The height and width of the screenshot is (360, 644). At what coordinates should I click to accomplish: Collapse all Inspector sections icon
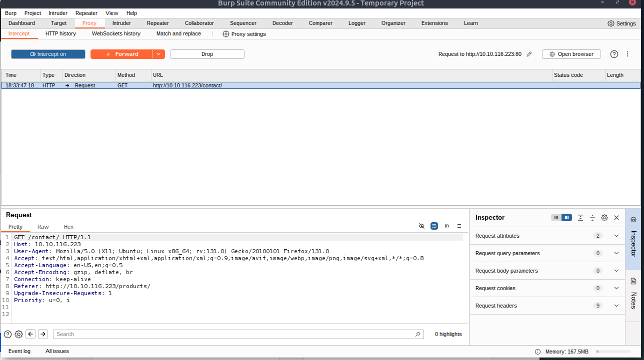tap(592, 217)
